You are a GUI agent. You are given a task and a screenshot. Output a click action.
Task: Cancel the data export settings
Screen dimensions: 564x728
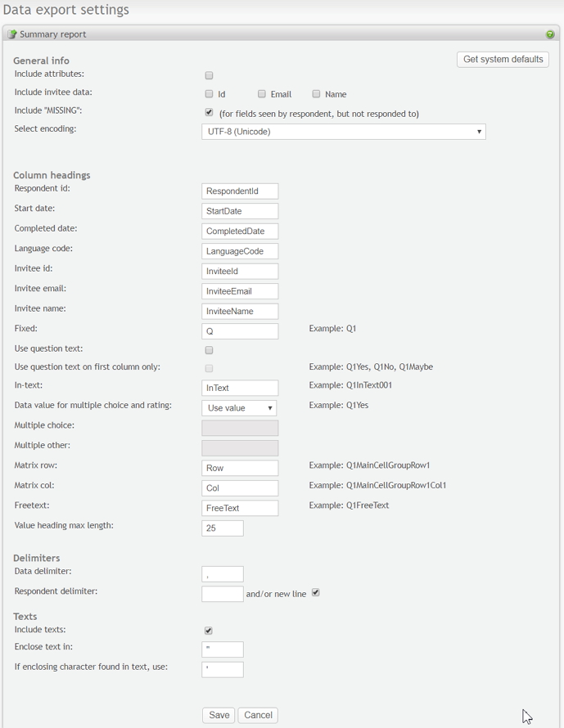pyautogui.click(x=259, y=715)
